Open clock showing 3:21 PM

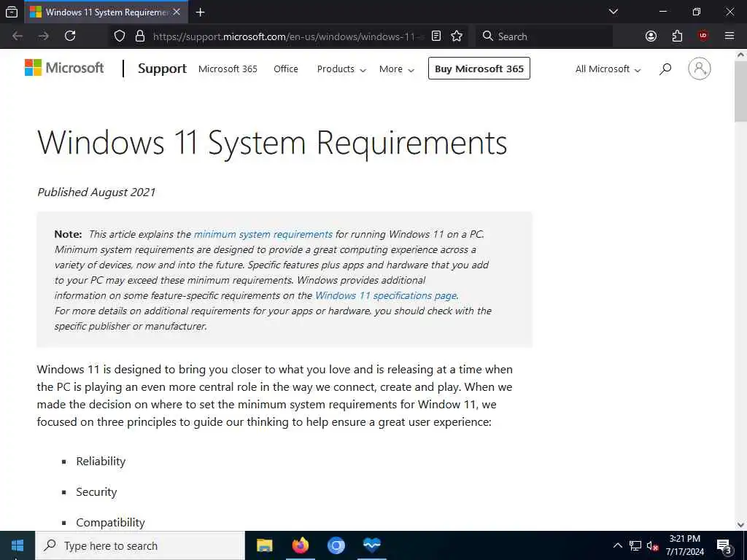[685, 545]
